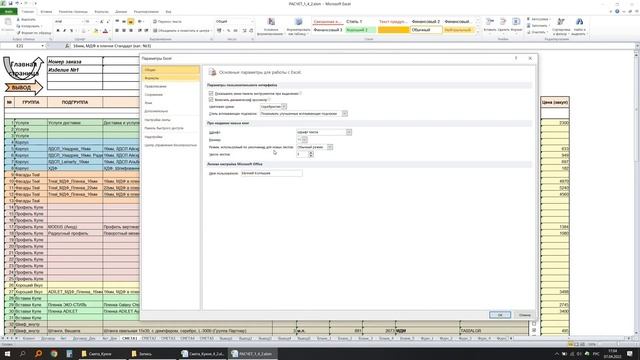
Task: Open the Формулы category in Excel Options
Action: pyautogui.click(x=171, y=78)
